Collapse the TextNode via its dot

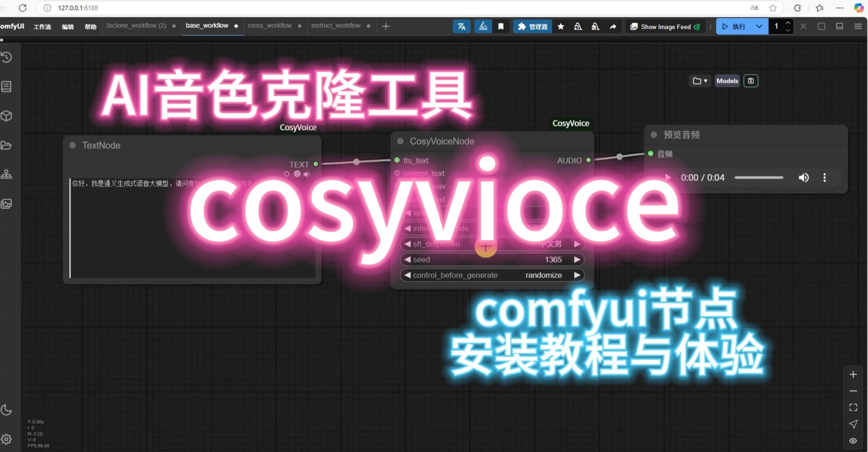[72, 145]
